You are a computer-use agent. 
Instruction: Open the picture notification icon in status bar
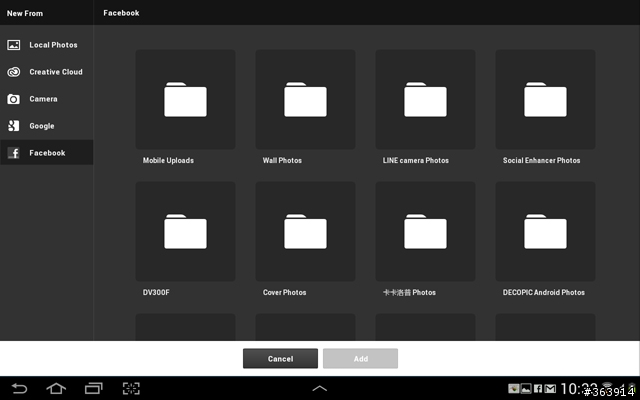point(526,389)
